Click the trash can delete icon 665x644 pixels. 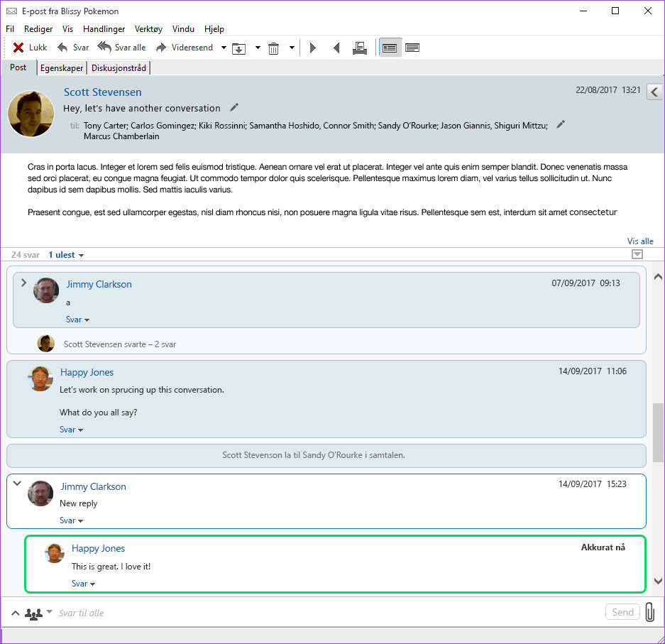pos(273,48)
